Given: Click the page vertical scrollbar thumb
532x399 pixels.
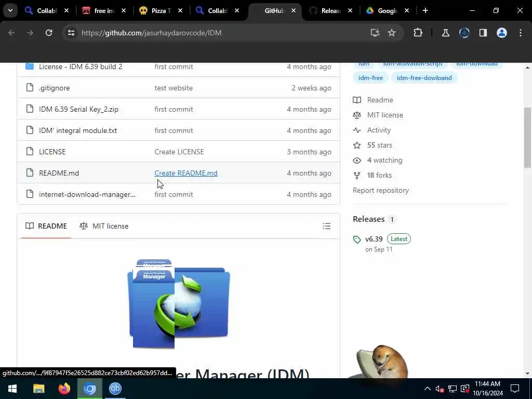Looking at the screenshot, I should pyautogui.click(x=527, y=137).
